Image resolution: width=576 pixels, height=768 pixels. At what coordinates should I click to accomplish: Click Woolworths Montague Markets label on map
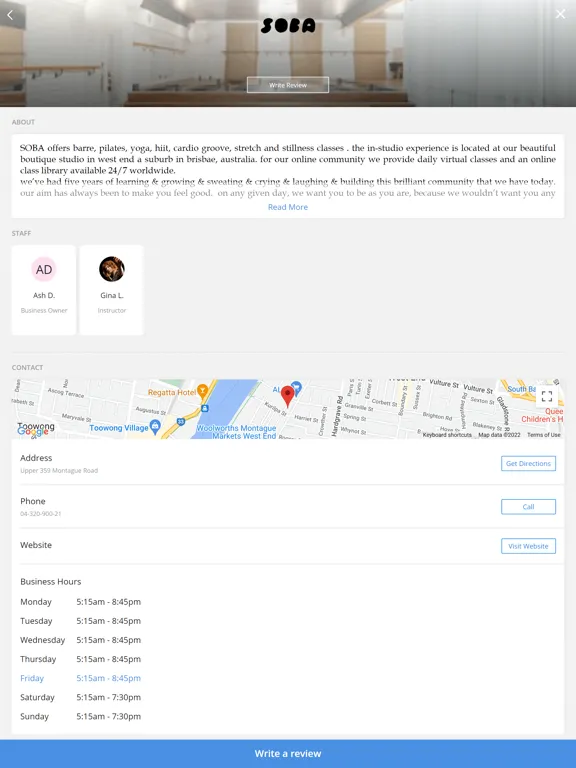click(236, 432)
